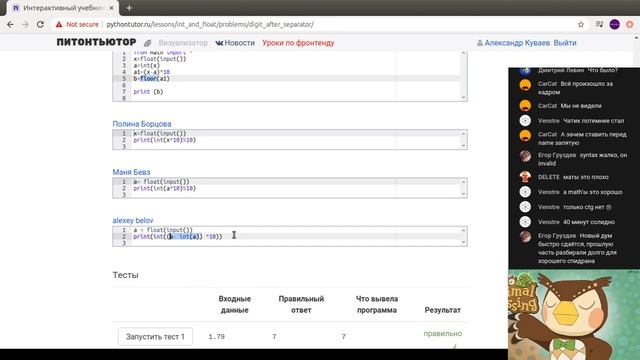This screenshot has height=360, width=640.
Task: Click the scroll down arrow of the first code box
Action: tap(464, 97)
